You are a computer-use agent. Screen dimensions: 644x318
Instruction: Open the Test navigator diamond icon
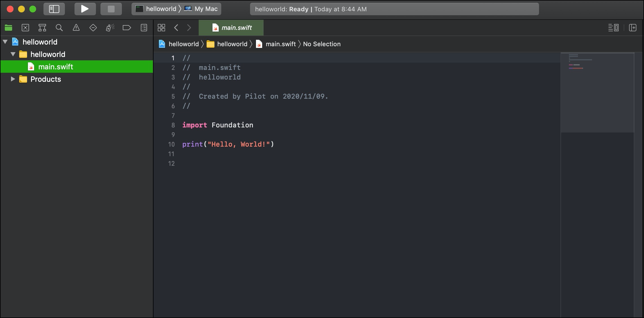click(x=93, y=28)
